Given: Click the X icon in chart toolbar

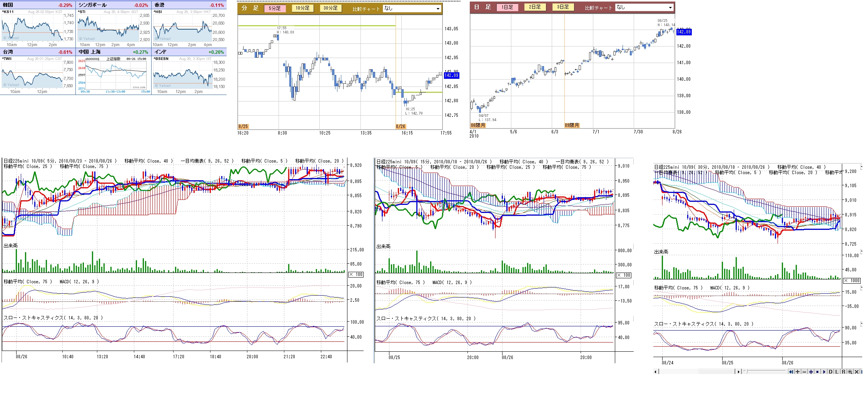Looking at the screenshot, I should pos(856,372).
